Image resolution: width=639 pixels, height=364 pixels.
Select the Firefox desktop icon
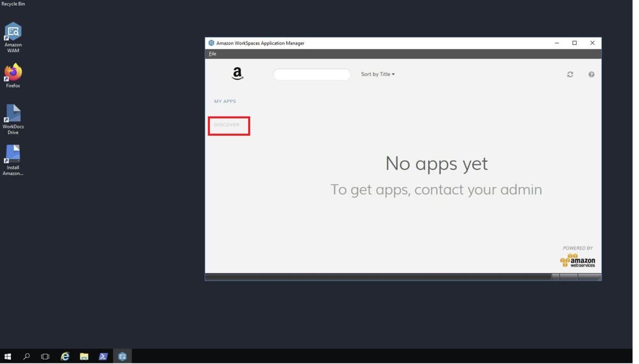pyautogui.click(x=13, y=76)
